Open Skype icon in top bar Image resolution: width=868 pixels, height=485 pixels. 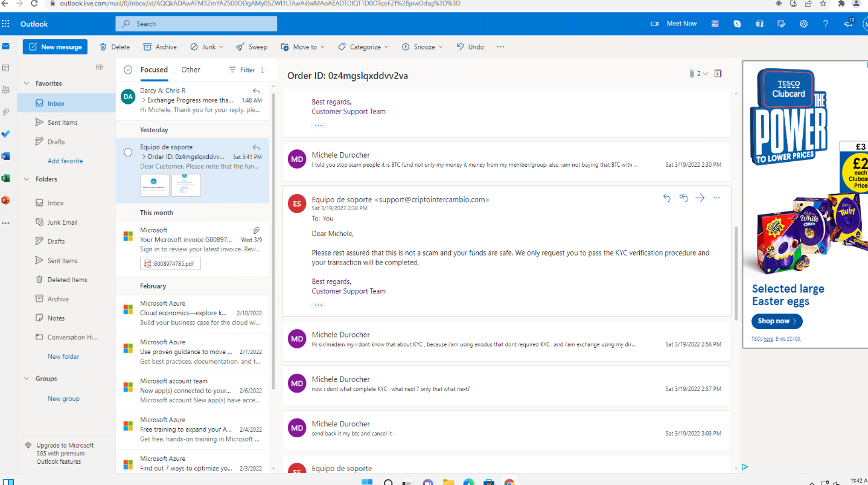point(737,24)
